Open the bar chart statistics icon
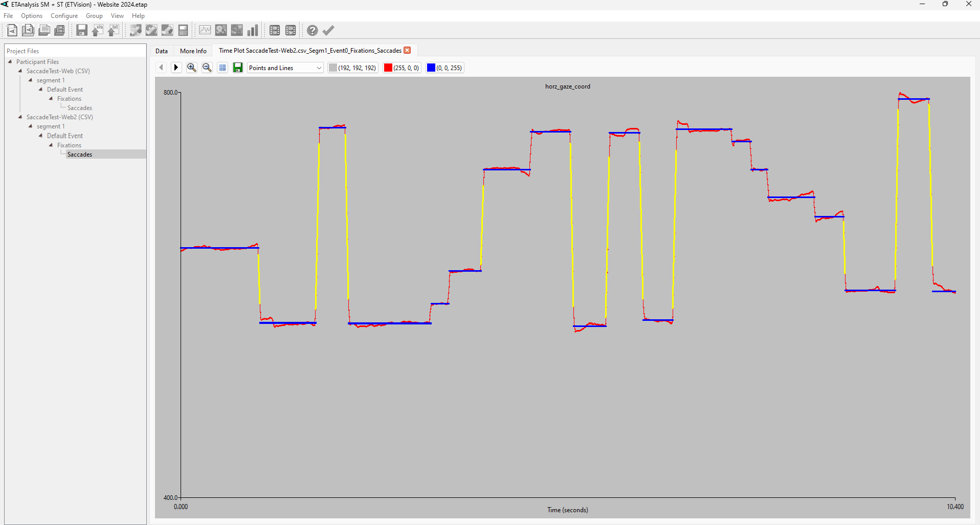 point(253,30)
